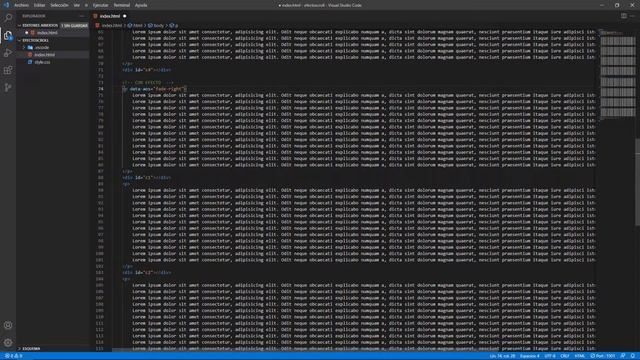Place cursor in data-aos fade-right attribute
The image size is (640, 360).
158,89
